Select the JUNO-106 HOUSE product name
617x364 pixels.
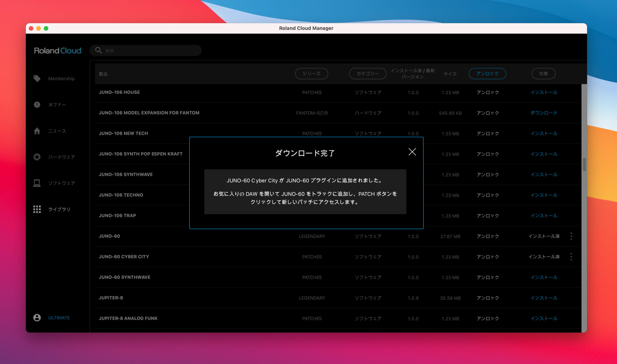point(119,92)
